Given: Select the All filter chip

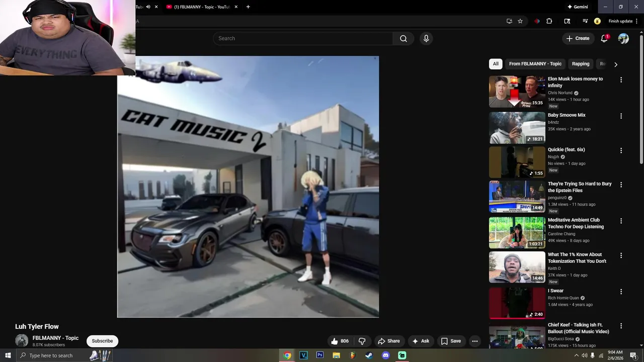Looking at the screenshot, I should point(496,64).
